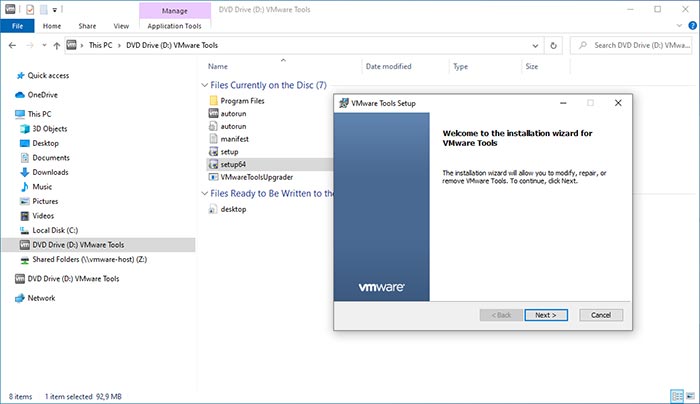Screen dimensions: 700x404
Task: Open Music in the sidebar
Action: 42,187
